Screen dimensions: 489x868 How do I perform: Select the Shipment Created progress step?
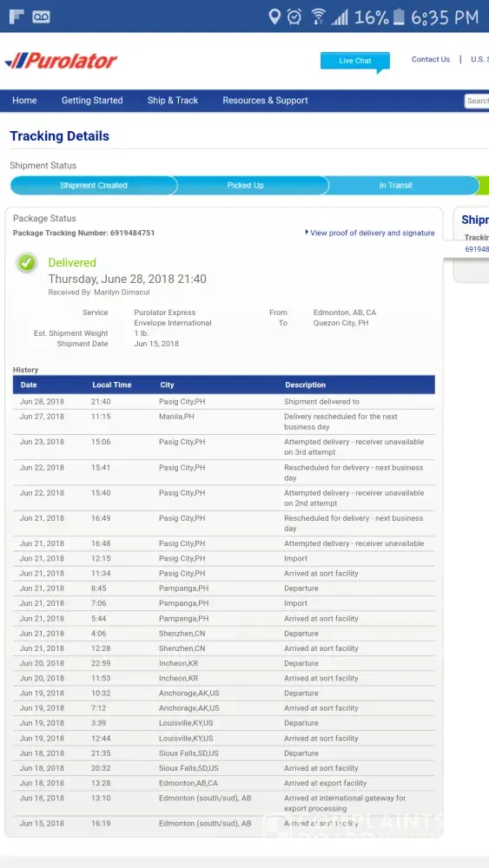(x=93, y=186)
